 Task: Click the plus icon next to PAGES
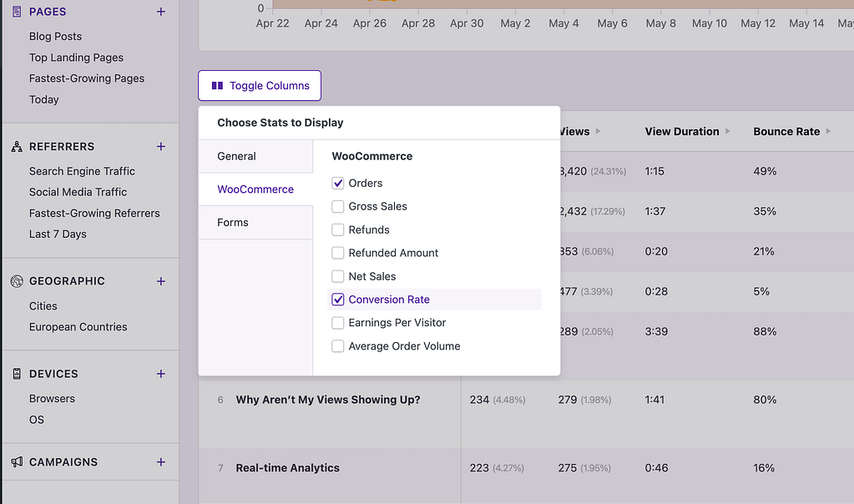[160, 11]
